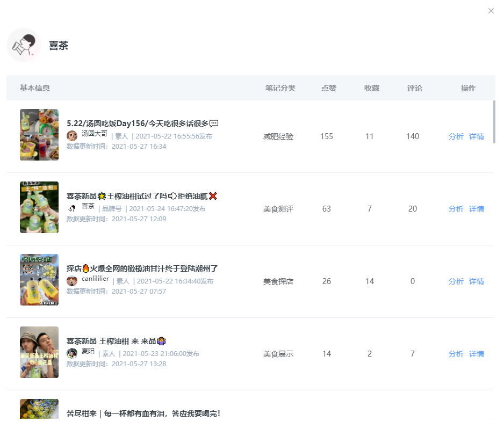Open thumbnail of 汤圆吃饭Day156 note
This screenshot has width=504, height=436.
pos(39,135)
